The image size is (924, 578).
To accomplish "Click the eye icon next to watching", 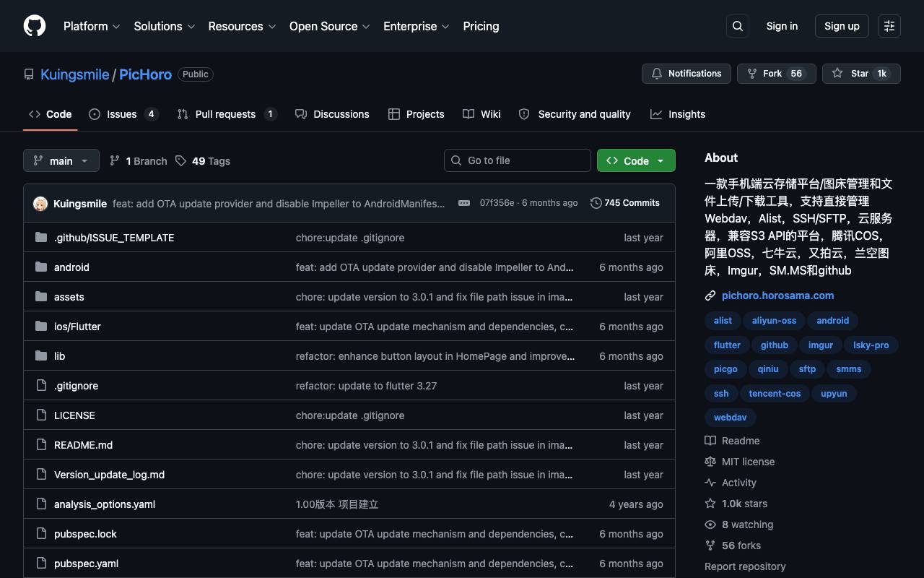I will click(710, 525).
